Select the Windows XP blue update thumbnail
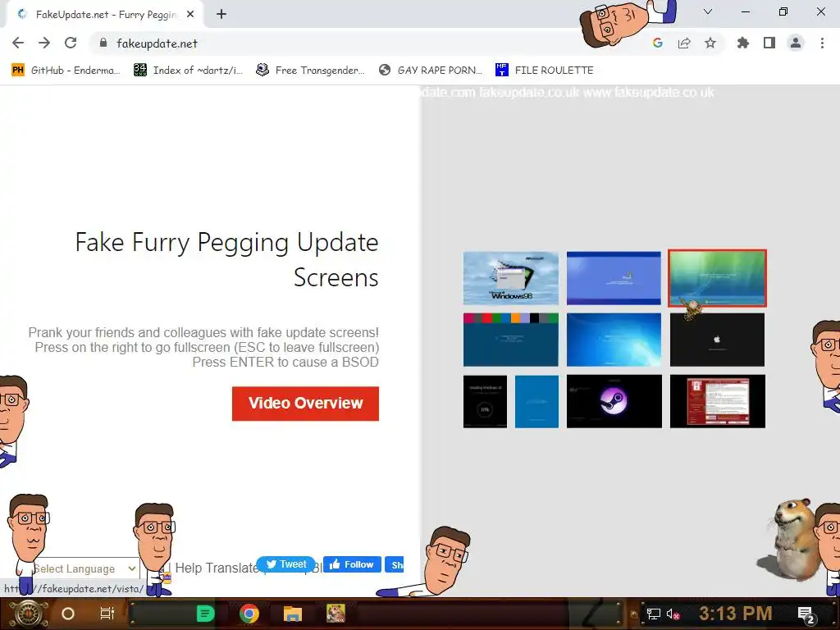The height and width of the screenshot is (630, 840). [614, 278]
